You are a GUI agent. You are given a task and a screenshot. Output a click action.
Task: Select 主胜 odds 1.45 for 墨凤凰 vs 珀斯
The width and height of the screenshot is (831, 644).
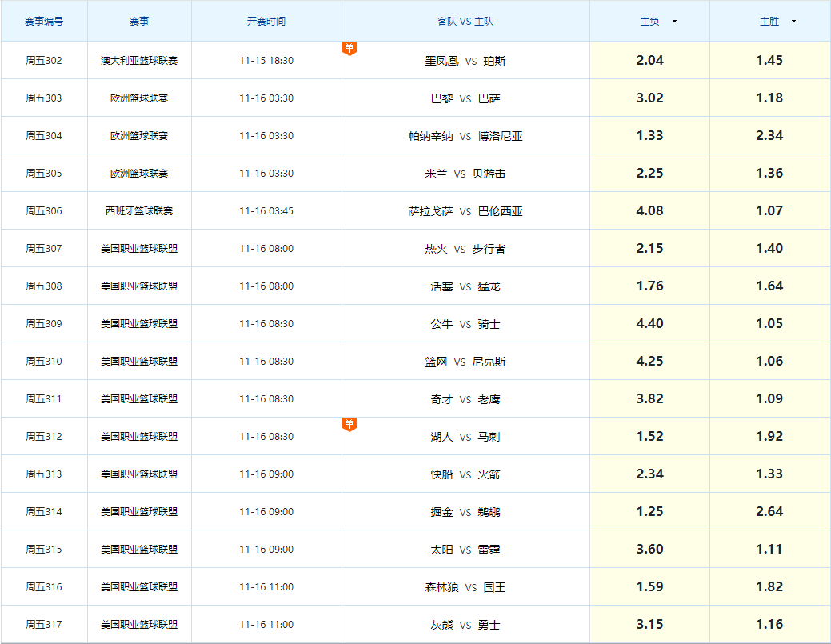(769, 61)
